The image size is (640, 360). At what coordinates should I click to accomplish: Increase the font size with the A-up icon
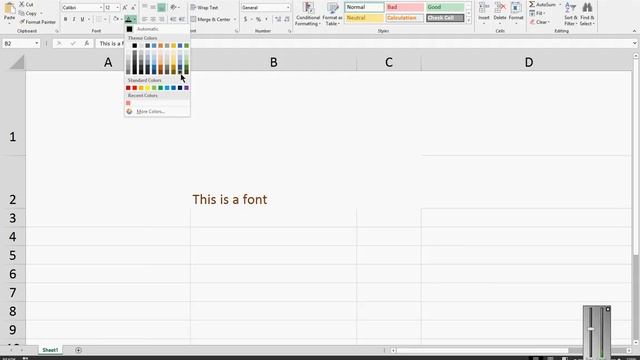(x=125, y=8)
